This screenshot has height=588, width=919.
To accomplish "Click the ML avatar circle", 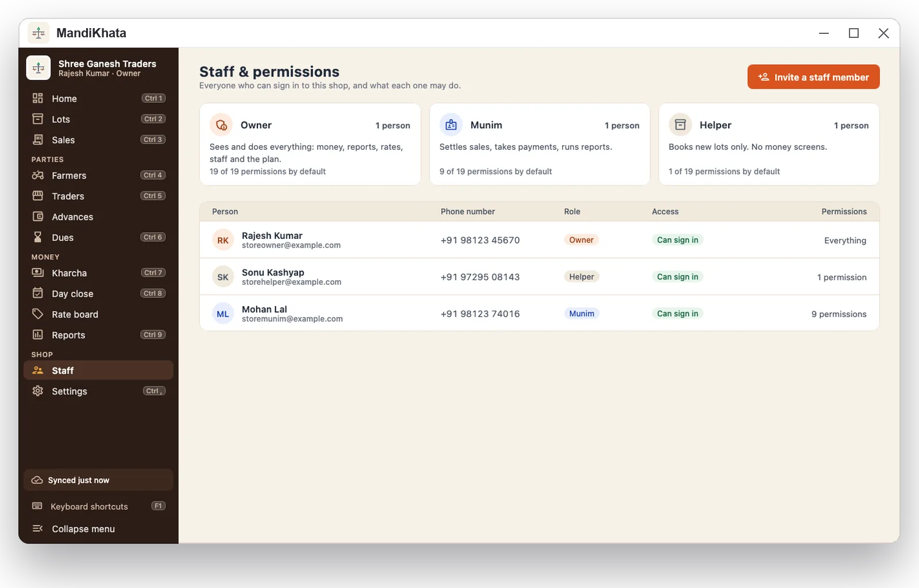I will point(223,314).
